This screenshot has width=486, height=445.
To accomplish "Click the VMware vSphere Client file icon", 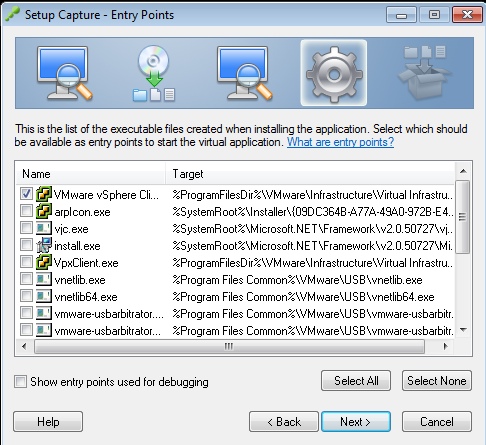I will 44,194.
